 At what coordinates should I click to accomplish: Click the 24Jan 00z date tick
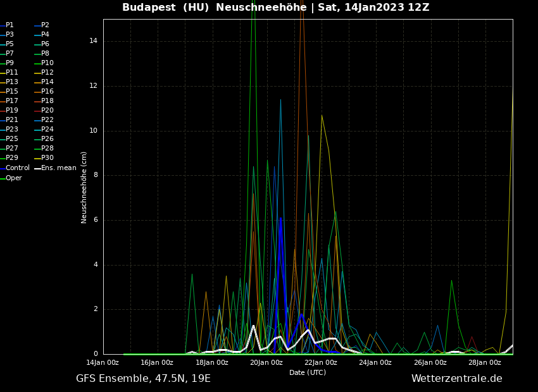point(375,363)
